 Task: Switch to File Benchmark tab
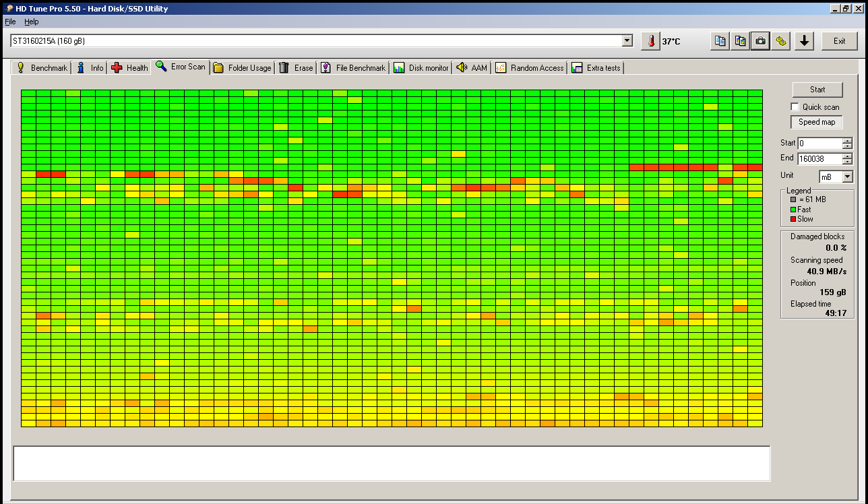353,68
